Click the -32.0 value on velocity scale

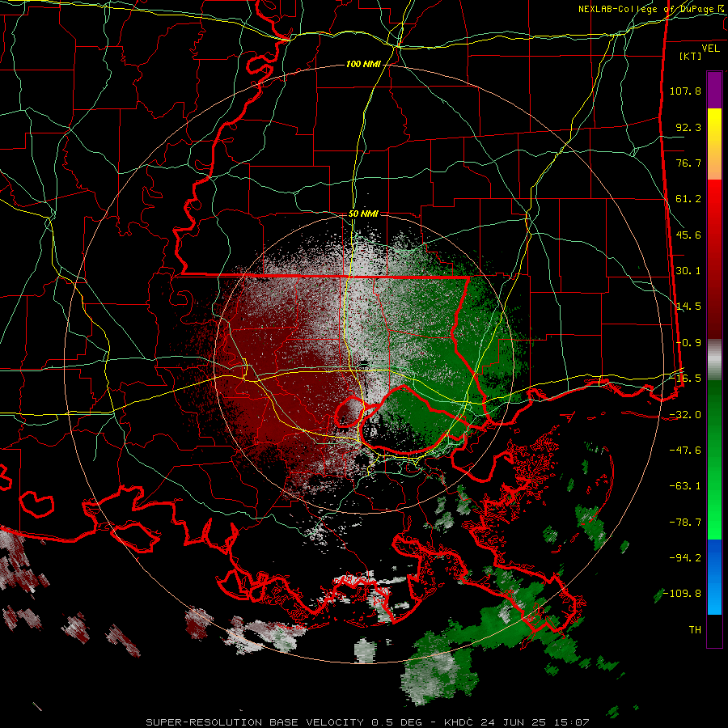(685, 415)
